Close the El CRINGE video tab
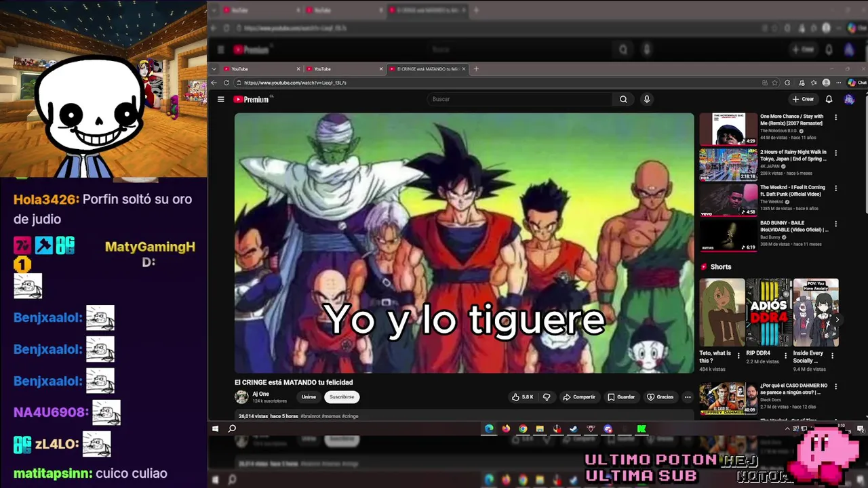 coord(464,68)
